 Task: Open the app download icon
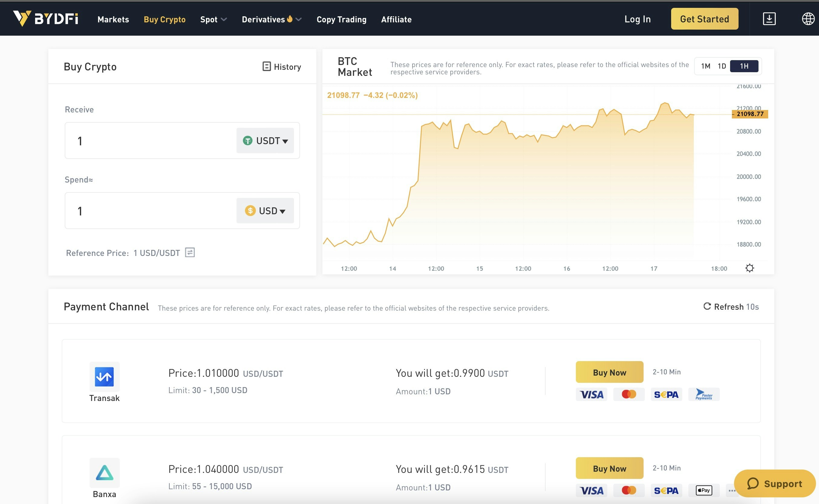pyautogui.click(x=769, y=19)
